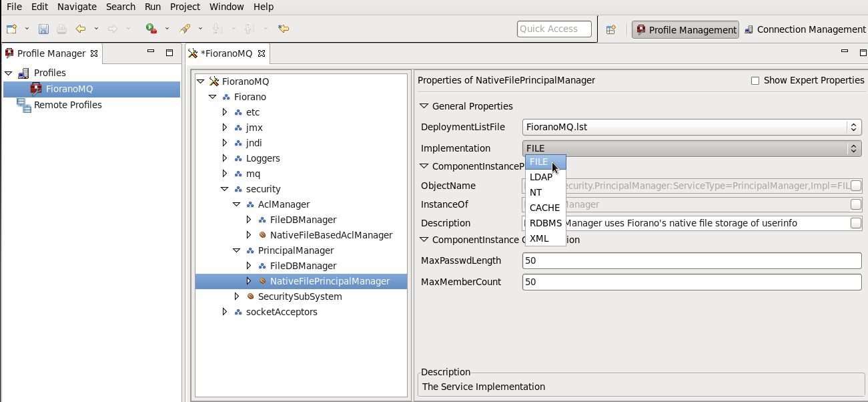Switch to the Connection Management perspective

pos(805,29)
